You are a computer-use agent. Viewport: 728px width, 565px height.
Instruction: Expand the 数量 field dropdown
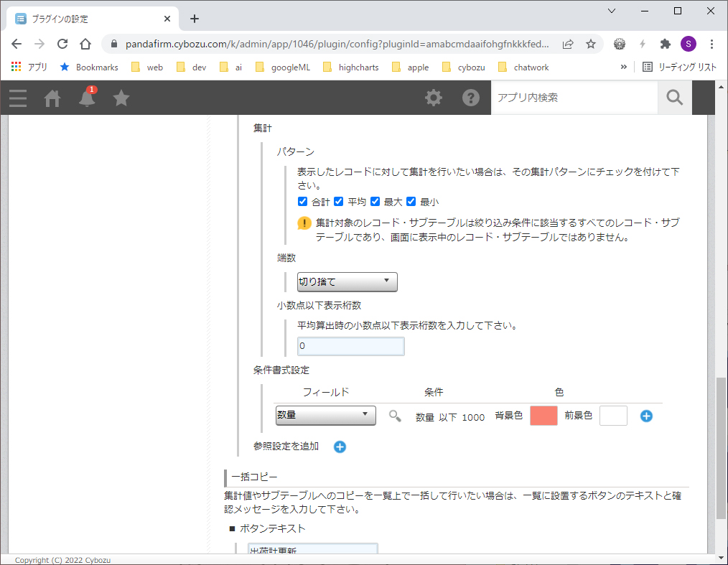[x=326, y=416]
